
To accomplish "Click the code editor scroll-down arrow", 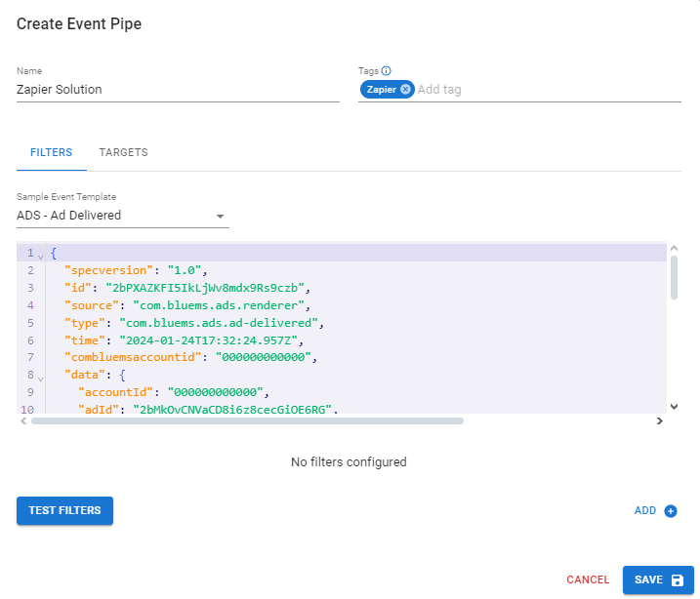I will 673,406.
